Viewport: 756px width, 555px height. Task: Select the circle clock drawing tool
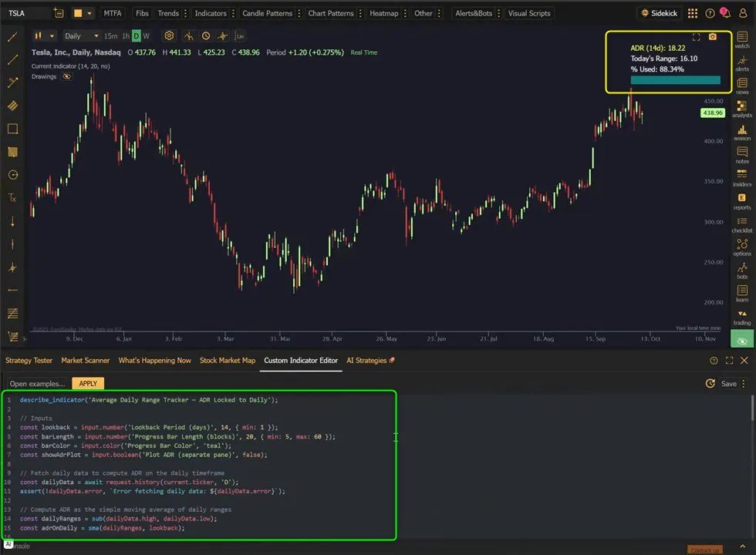[x=12, y=175]
